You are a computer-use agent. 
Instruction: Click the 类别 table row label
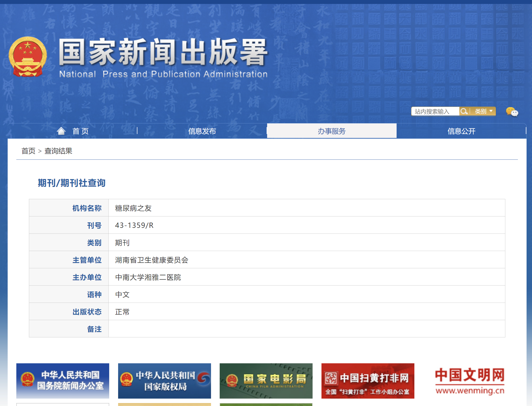click(x=94, y=243)
